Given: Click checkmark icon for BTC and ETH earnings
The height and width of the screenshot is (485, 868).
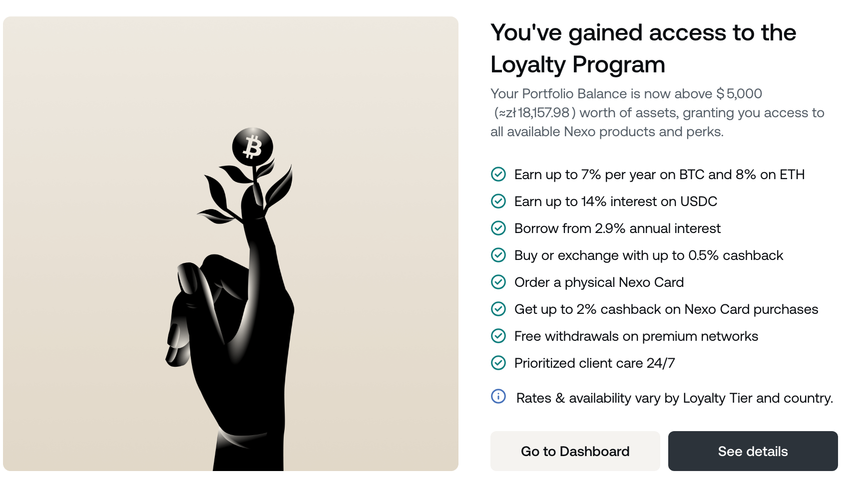Looking at the screenshot, I should (x=498, y=174).
